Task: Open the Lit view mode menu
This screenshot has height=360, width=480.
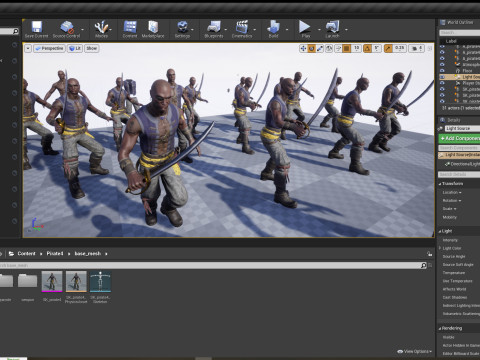Action: (x=75, y=49)
